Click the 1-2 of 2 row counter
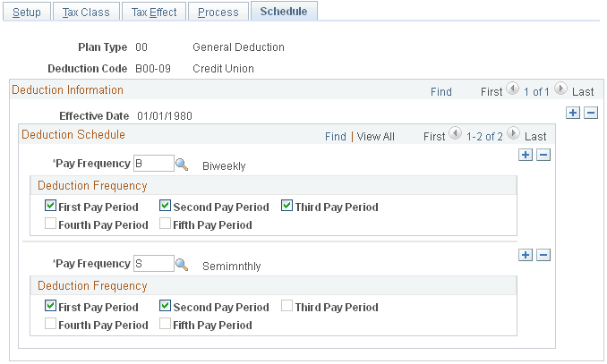The height and width of the screenshot is (364, 607). click(x=484, y=137)
